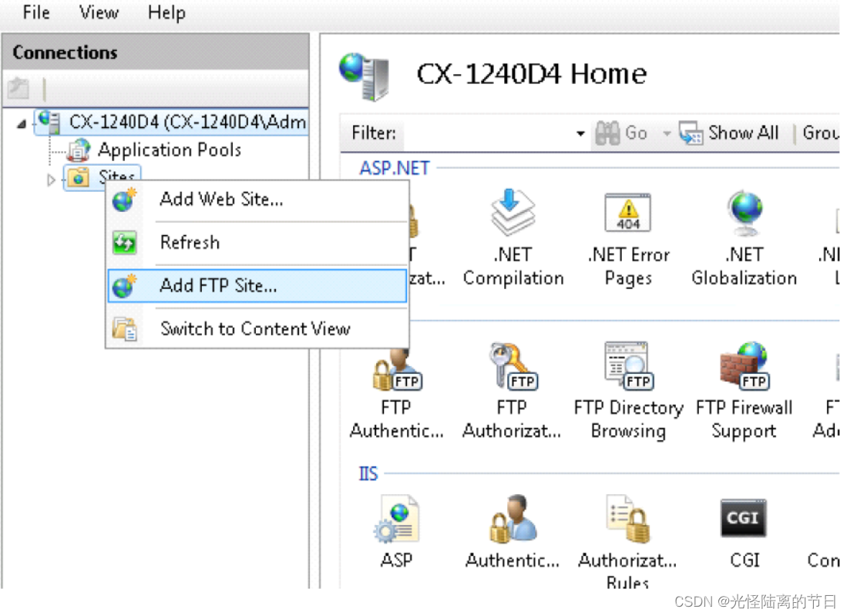Click the Sites folder icon in tree

(x=79, y=177)
